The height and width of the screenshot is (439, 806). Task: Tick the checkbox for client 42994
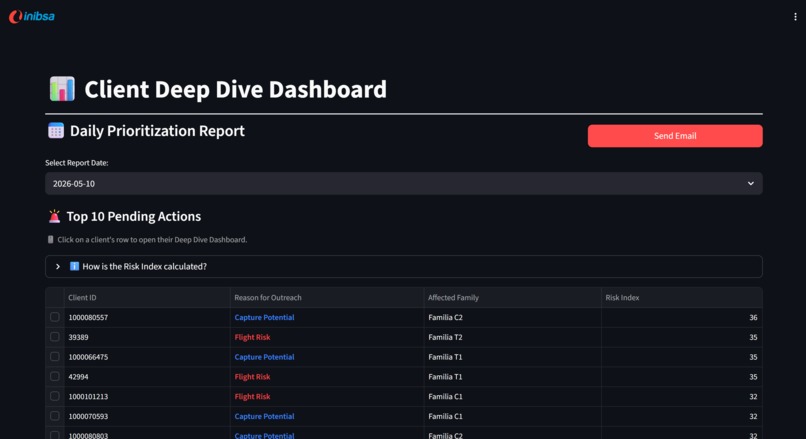tap(54, 376)
